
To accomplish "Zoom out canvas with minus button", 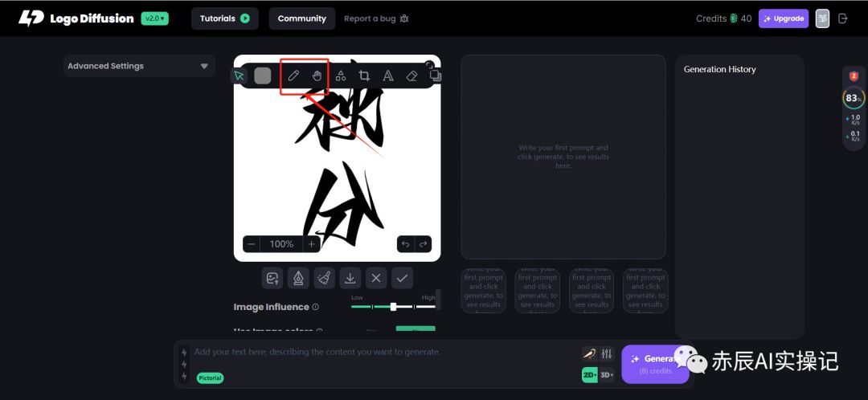I will [x=252, y=244].
